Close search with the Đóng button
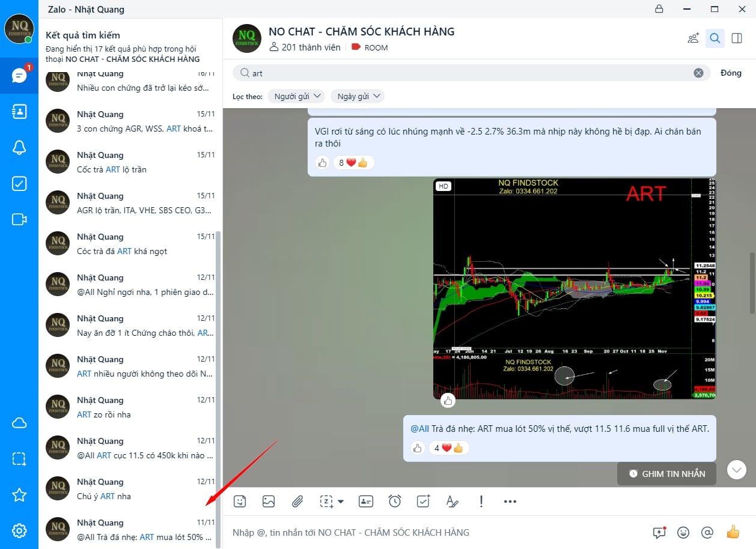Viewport: 756px width, 549px height. [x=731, y=73]
